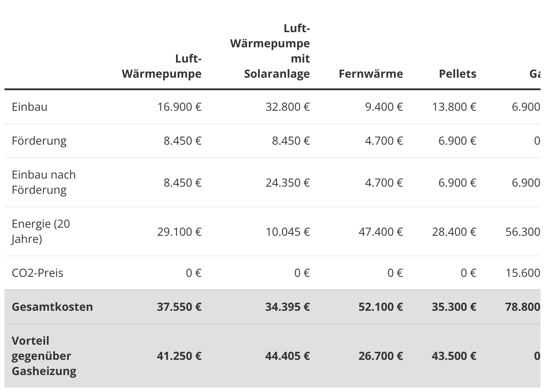Click the Einbau nach Förderung label

pos(44,182)
